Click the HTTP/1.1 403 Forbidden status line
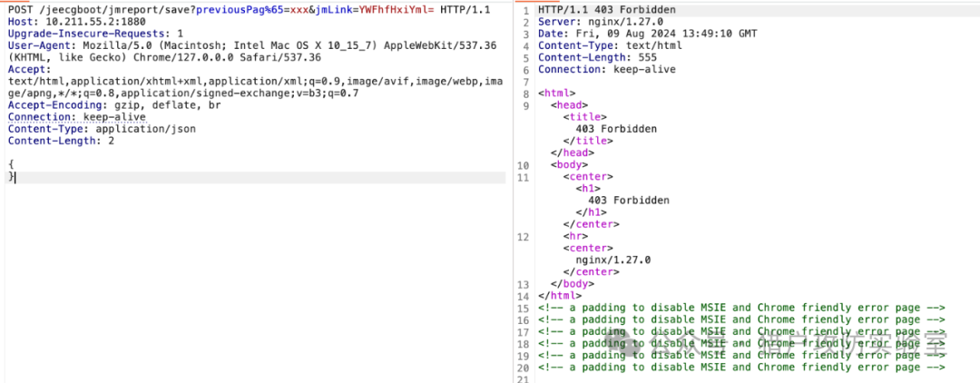Screen dimensions: 980x383 tap(606, 10)
